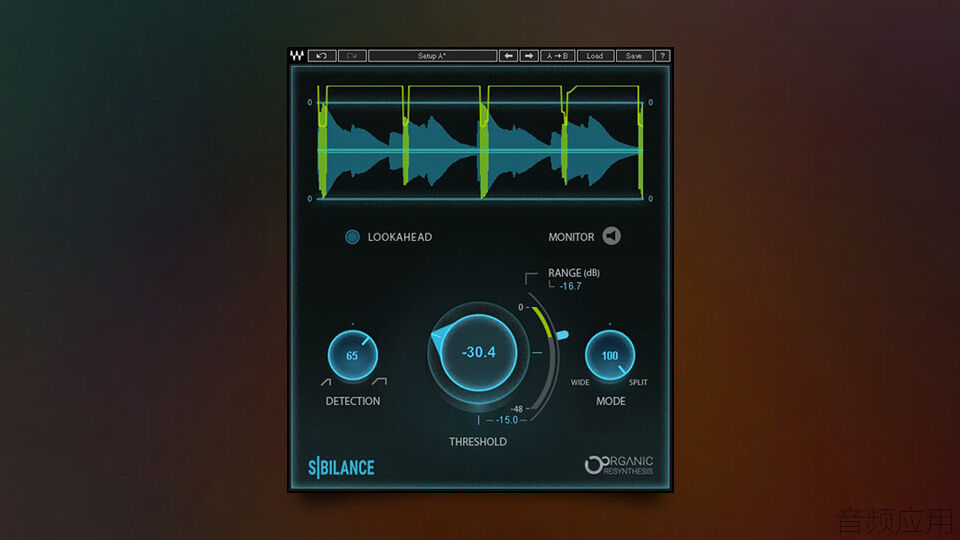Click the Detection knob showing 65
960x540 pixels.
[x=353, y=355]
